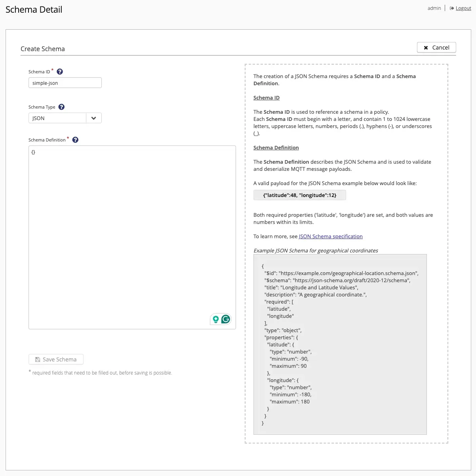Open the JSON schema type select box
476x476 pixels.
point(57,118)
